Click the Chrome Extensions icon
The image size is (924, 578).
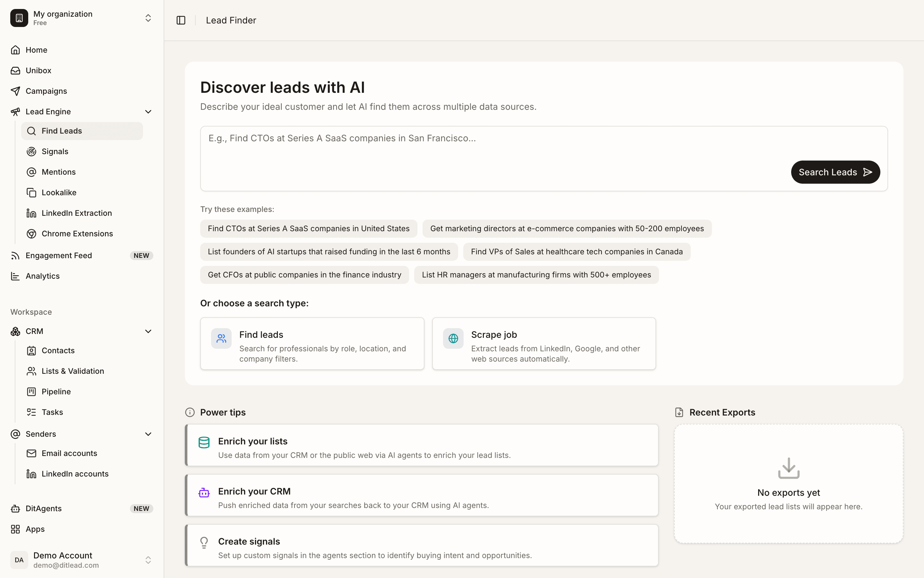[x=31, y=234]
